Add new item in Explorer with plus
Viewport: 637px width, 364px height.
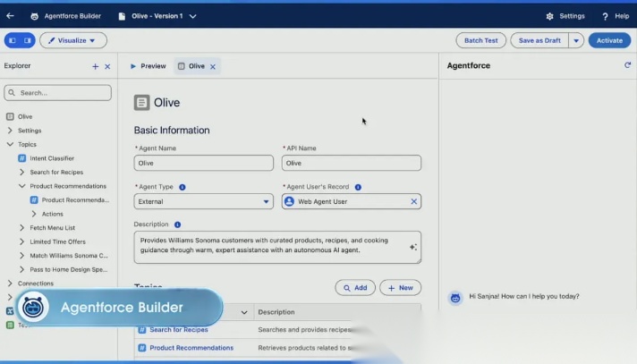coord(95,66)
